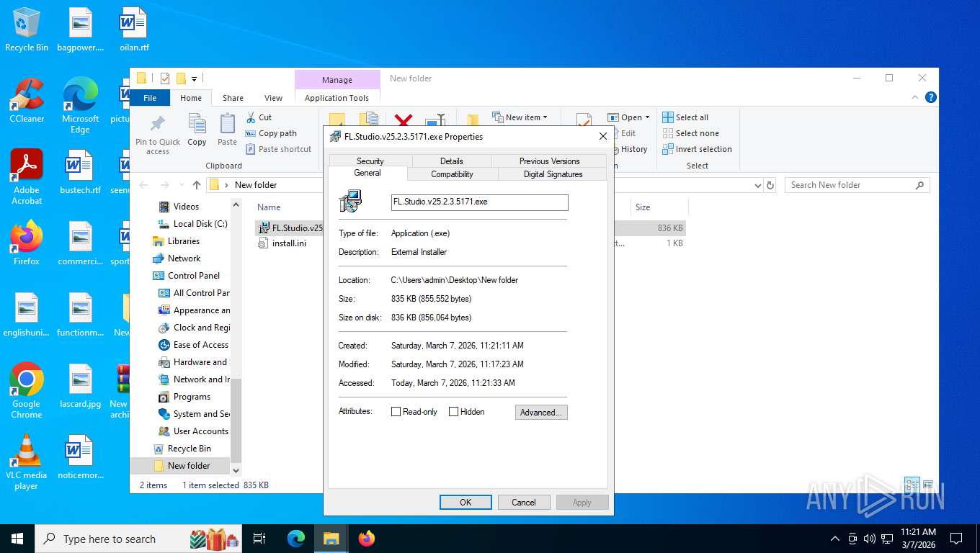The image size is (980, 553).
Task: Expand the Open dropdown arrow
Action: 648,117
